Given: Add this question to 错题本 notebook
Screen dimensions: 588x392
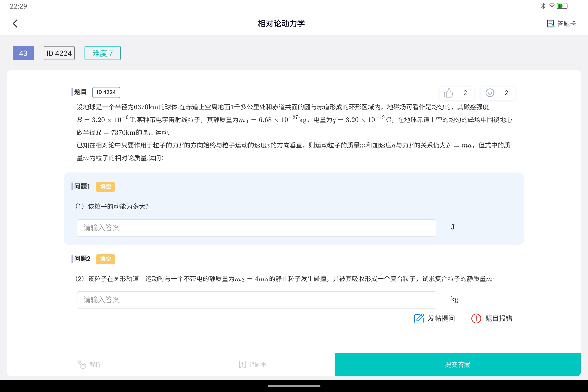Looking at the screenshot, I should [253, 365].
